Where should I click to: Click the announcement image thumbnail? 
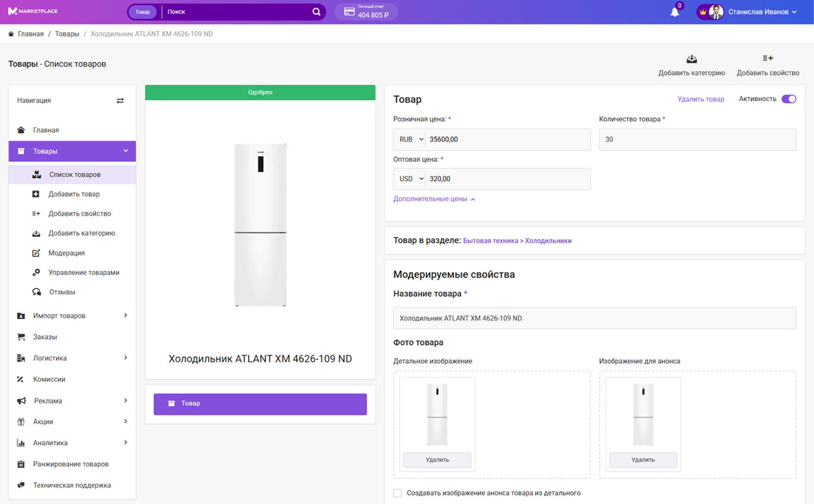click(643, 415)
